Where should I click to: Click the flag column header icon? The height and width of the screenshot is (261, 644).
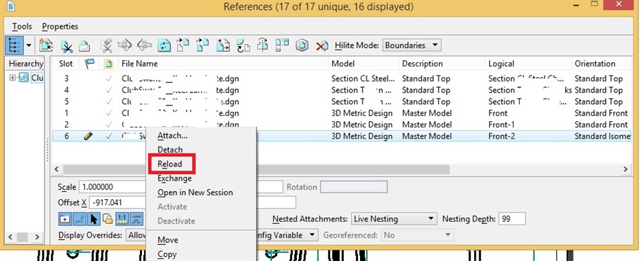point(89,64)
